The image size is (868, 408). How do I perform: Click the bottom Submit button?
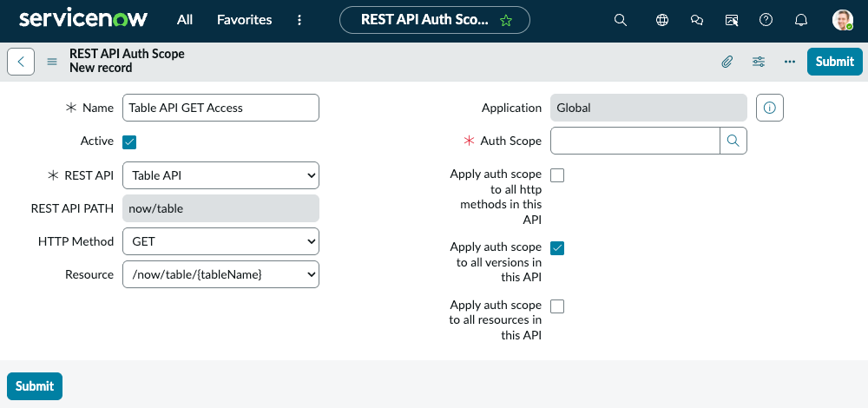(x=35, y=385)
